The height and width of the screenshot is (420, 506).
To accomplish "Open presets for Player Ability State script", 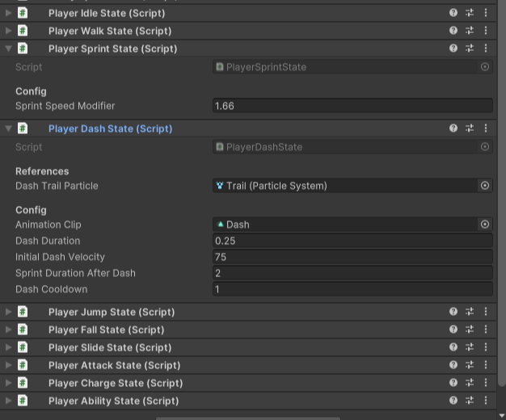I will tap(469, 400).
